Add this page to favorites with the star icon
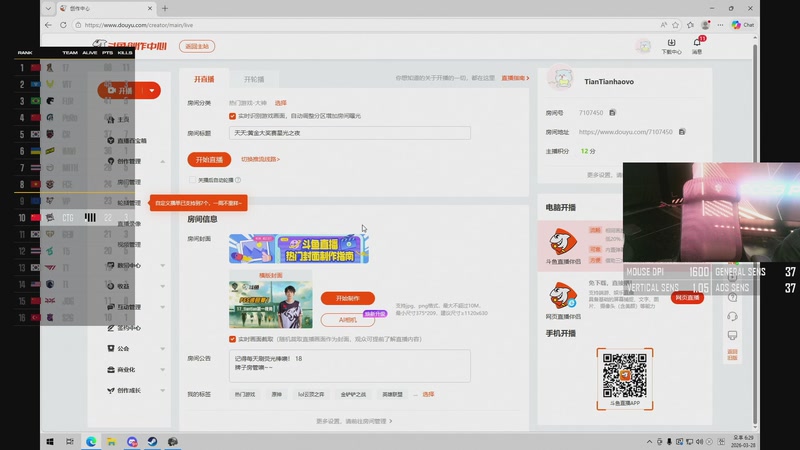800x450 pixels. tap(676, 25)
